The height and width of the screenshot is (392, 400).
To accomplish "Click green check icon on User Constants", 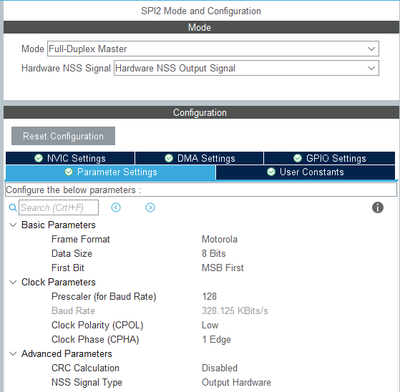I will tap(271, 172).
